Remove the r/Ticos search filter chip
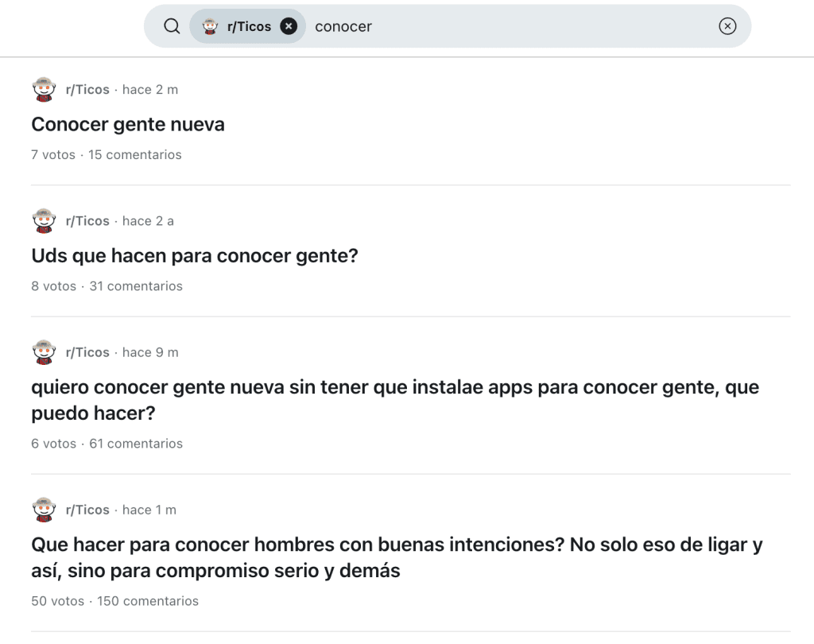 [289, 26]
